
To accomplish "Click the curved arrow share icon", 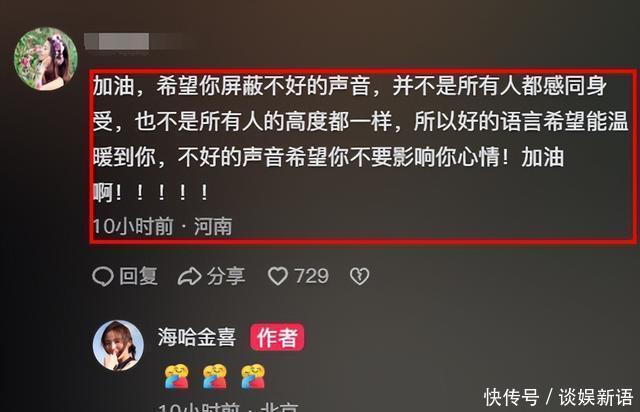I will [189, 276].
